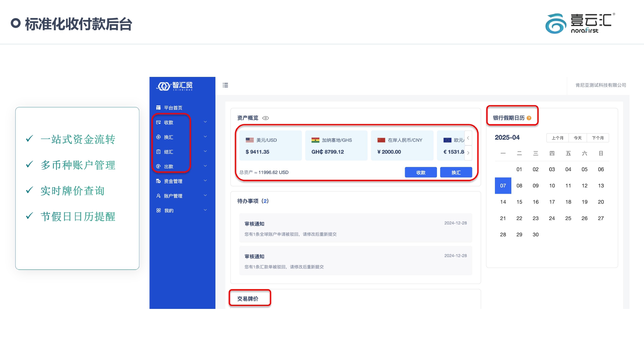Open the 平台首页 menu item
The width and height of the screenshot is (644, 362).
click(173, 107)
